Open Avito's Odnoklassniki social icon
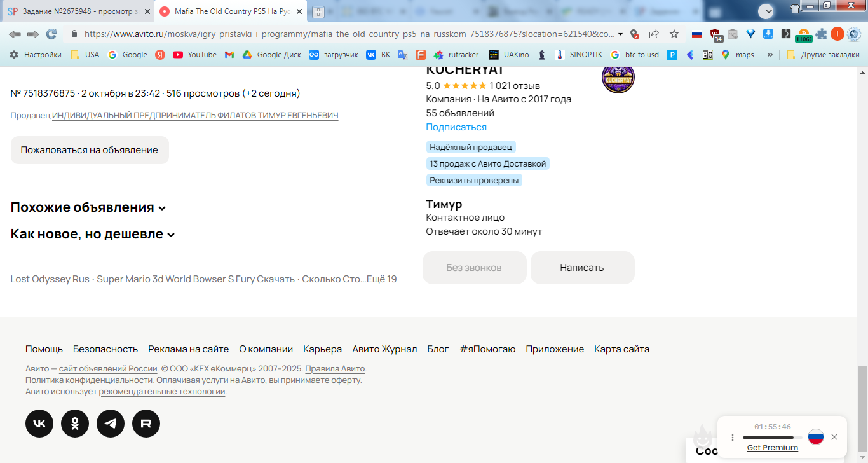The image size is (868, 463). [75, 424]
